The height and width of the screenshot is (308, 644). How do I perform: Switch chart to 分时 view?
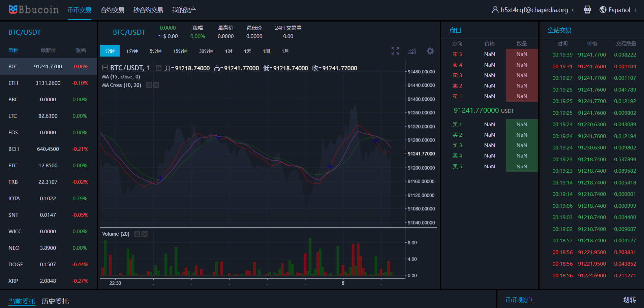click(110, 51)
